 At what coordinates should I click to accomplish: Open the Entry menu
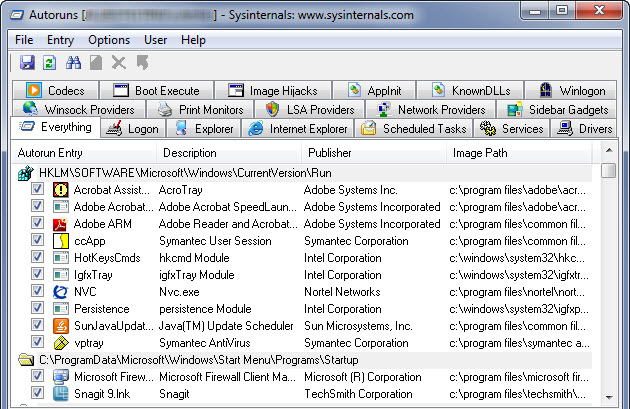(60, 40)
